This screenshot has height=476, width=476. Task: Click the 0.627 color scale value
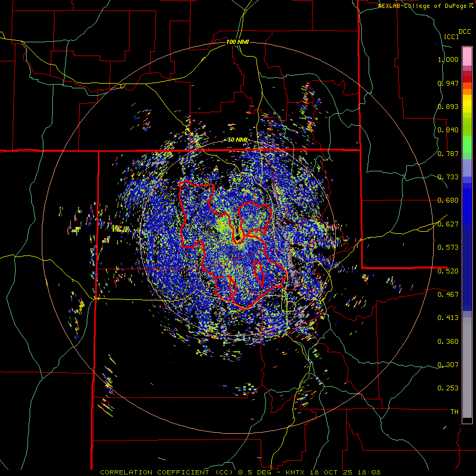pyautogui.click(x=448, y=224)
